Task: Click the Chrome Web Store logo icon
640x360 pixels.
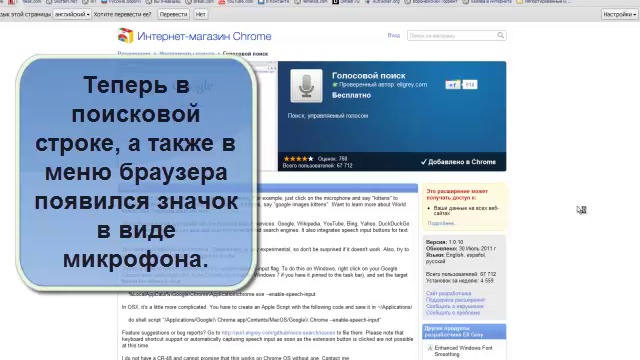Action: (125, 36)
